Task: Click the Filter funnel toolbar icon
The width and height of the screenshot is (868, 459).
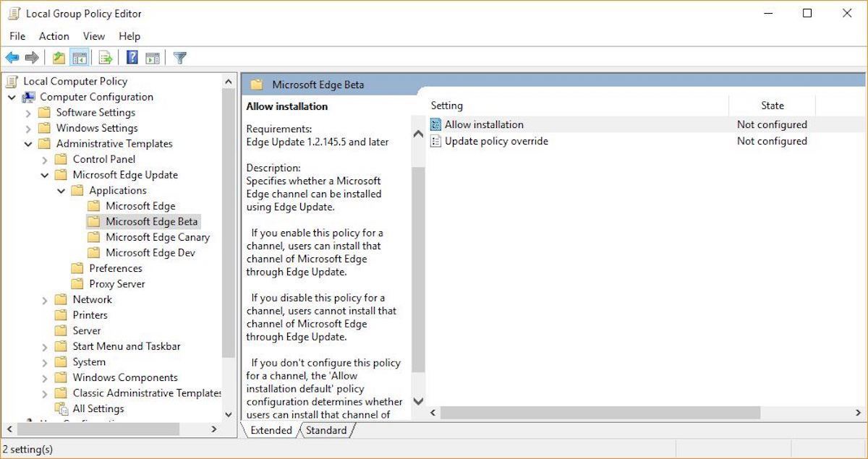Action: [180, 58]
